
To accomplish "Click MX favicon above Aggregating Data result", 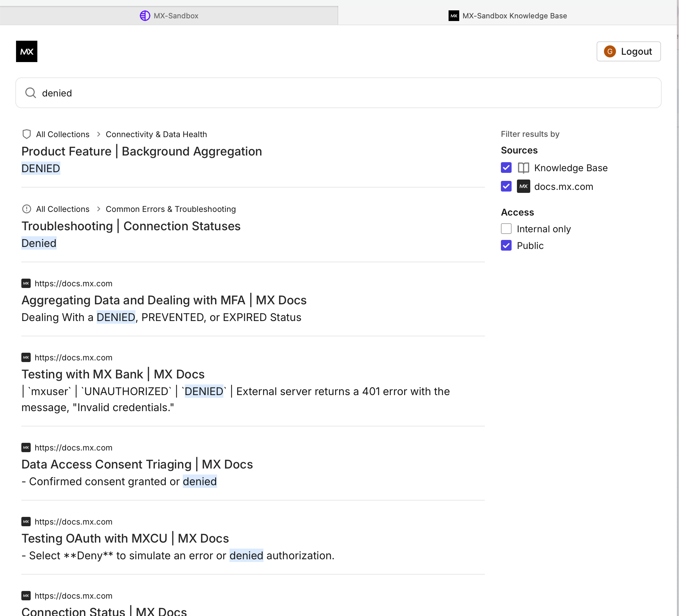I will [x=26, y=283].
